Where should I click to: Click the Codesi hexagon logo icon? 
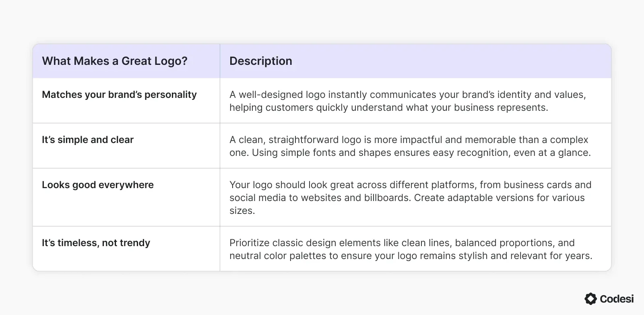tap(590, 298)
